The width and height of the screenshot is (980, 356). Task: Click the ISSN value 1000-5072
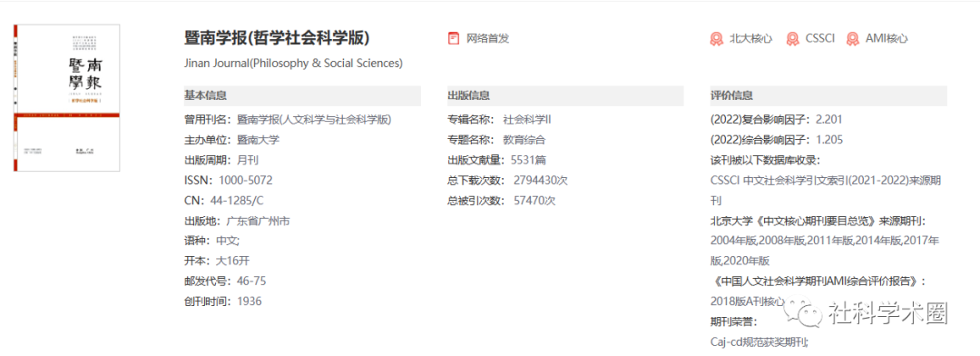246,181
